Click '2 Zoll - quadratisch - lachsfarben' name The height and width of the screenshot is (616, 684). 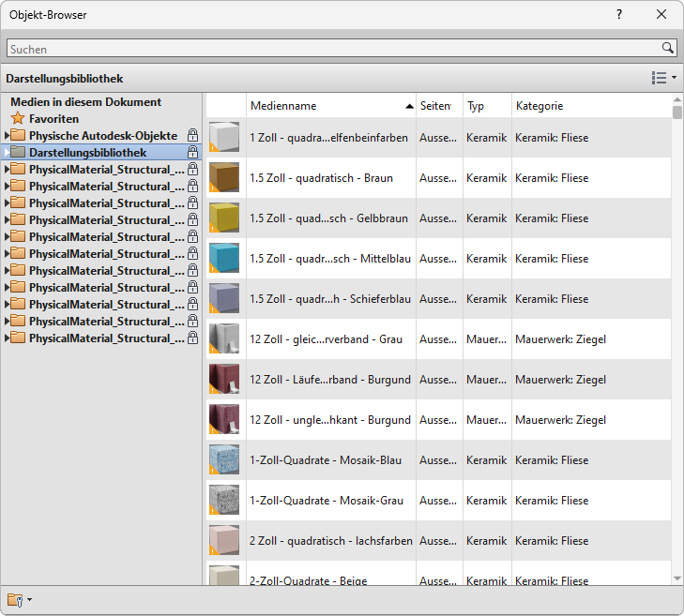click(330, 541)
